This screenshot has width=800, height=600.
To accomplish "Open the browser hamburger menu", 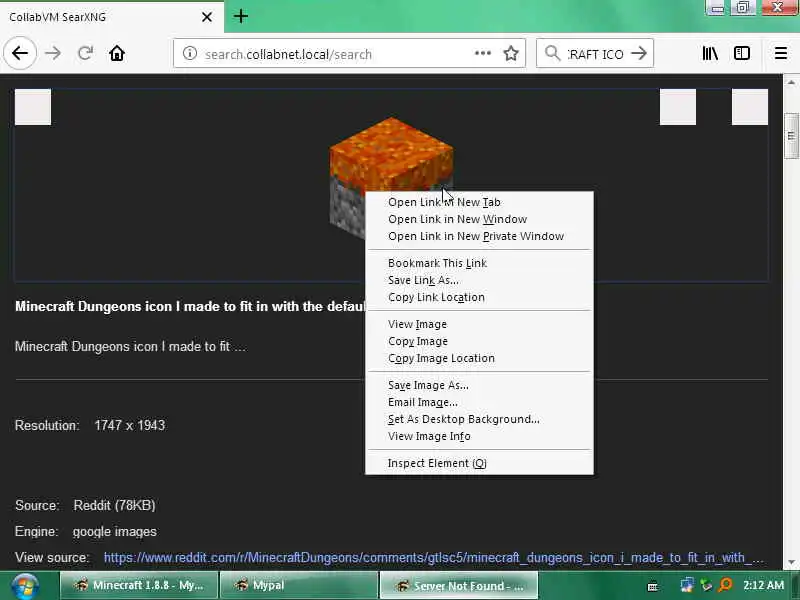I will click(x=781, y=53).
